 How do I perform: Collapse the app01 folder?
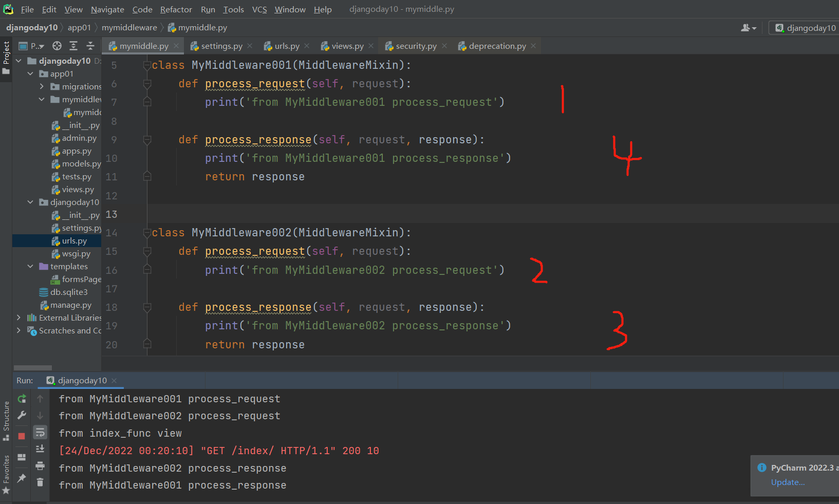[30, 73]
